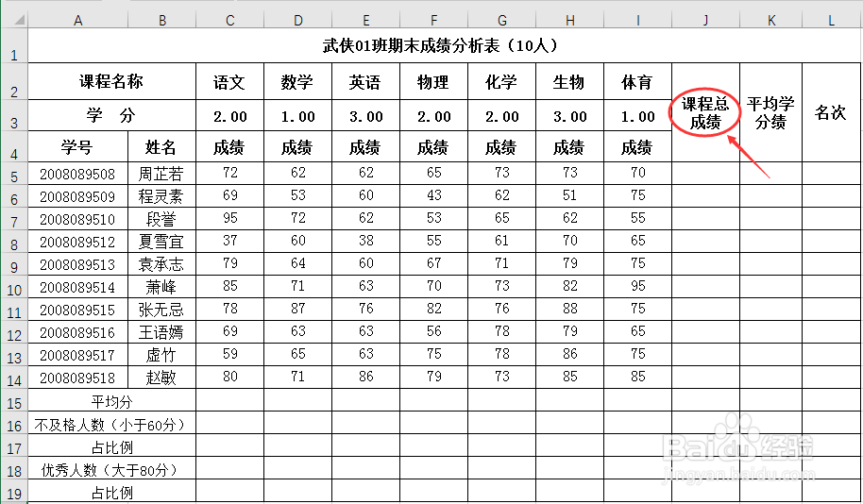
Task: Click 赵敏's 英语 score 86
Action: tap(366, 377)
